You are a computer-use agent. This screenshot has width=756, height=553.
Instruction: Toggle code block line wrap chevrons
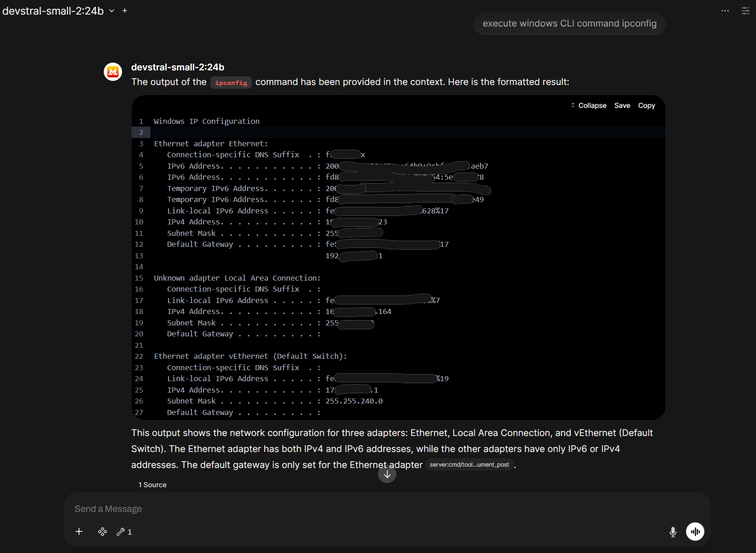tap(573, 105)
